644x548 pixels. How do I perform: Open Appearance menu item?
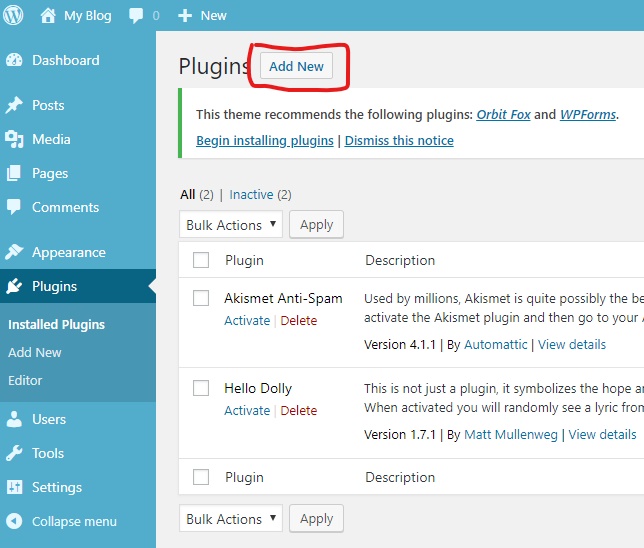coord(69,253)
